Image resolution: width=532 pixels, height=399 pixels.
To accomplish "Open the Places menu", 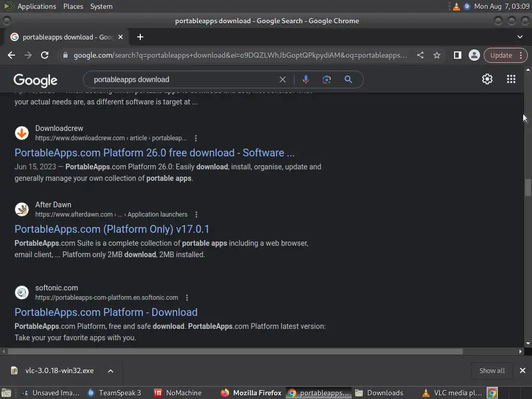I will point(73,6).
